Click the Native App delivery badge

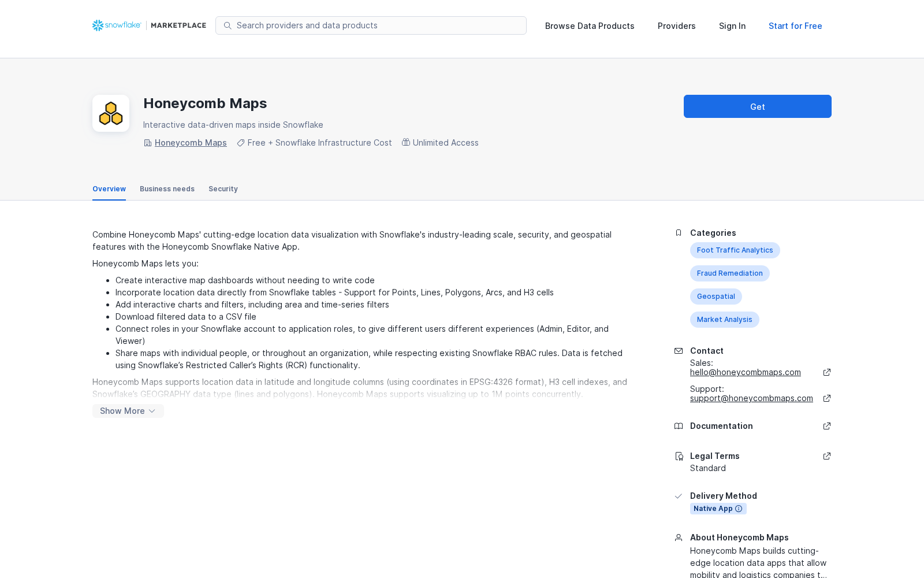pyautogui.click(x=718, y=509)
